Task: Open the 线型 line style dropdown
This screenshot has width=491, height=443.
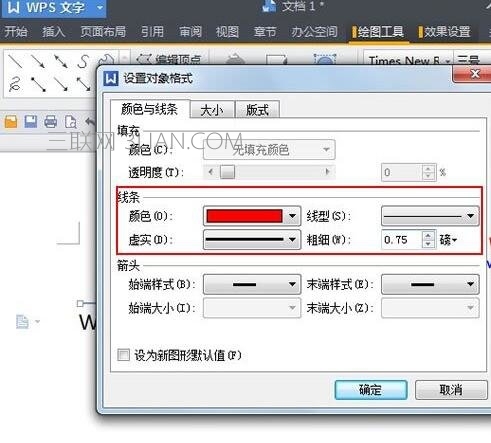Action: pyautogui.click(x=430, y=216)
